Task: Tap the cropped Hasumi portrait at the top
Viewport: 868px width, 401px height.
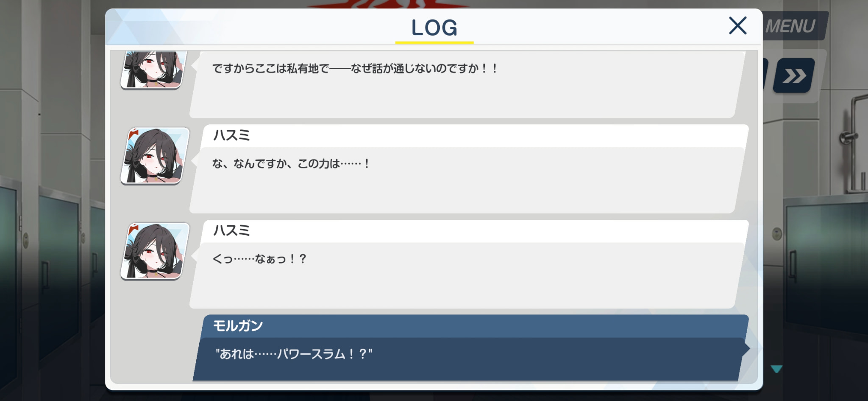Action: tap(153, 70)
